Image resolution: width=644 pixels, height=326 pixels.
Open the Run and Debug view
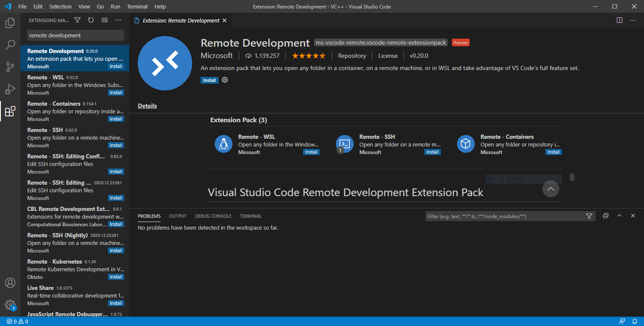pos(10,89)
